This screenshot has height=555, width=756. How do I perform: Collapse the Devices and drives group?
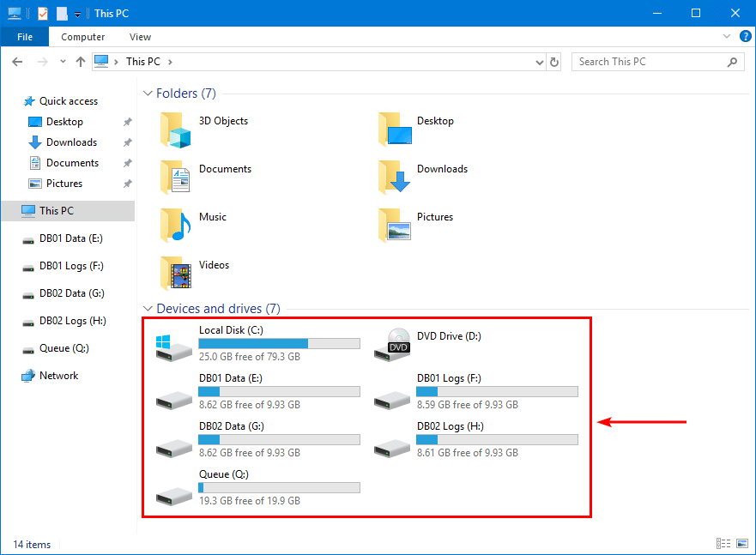[147, 309]
